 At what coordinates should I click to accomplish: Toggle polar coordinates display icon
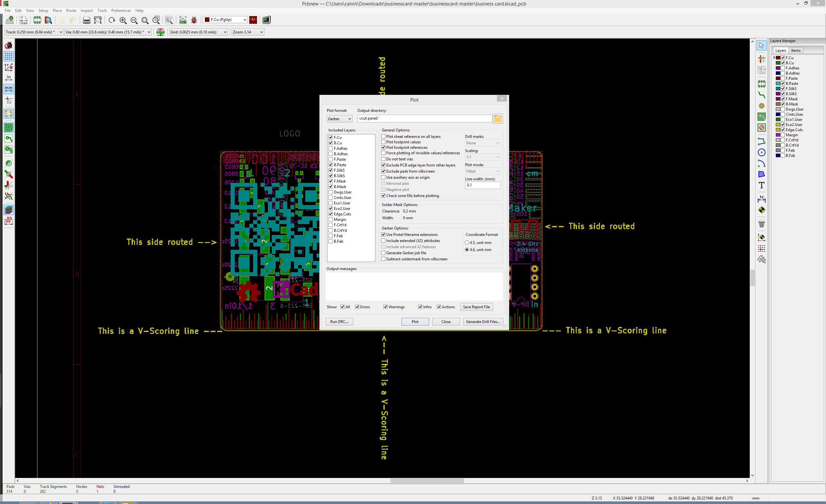(9, 67)
